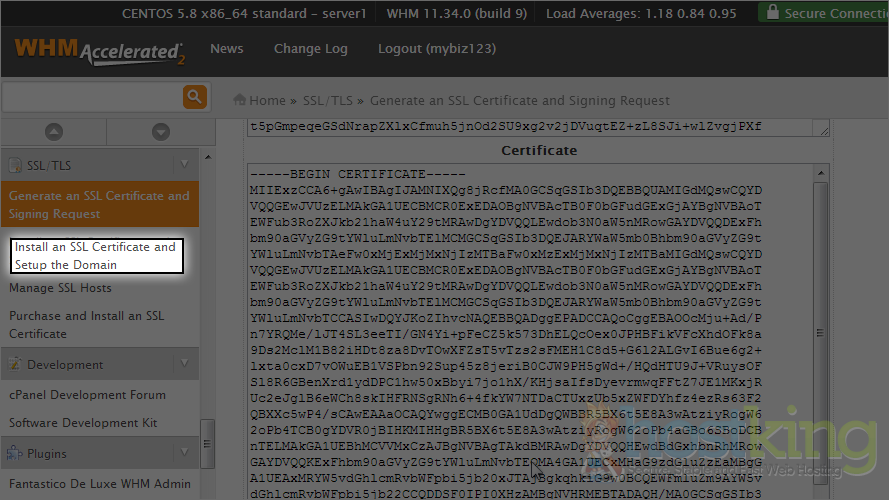Click the WHM Accelerated logo
The image size is (889, 500).
pyautogui.click(x=98, y=52)
